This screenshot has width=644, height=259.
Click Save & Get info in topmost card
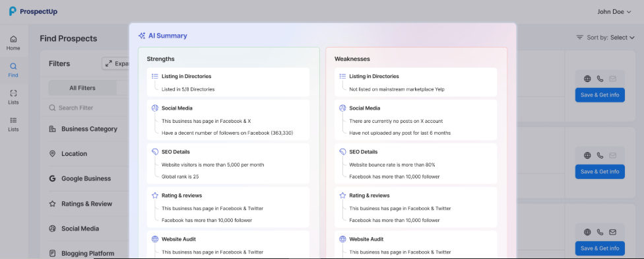pos(600,95)
